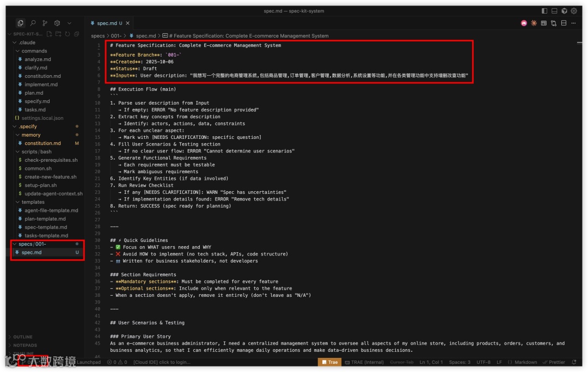
Task: Click errors and warnings count in status bar
Action: point(117,362)
